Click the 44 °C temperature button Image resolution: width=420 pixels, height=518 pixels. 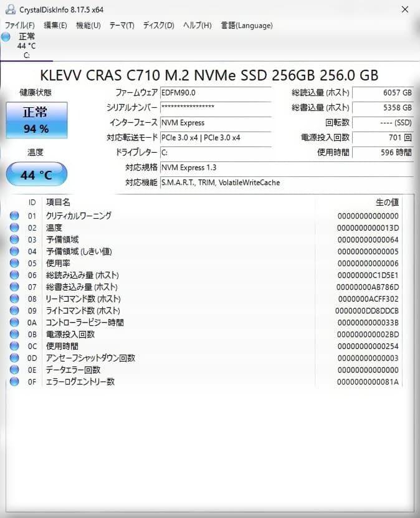tap(37, 174)
